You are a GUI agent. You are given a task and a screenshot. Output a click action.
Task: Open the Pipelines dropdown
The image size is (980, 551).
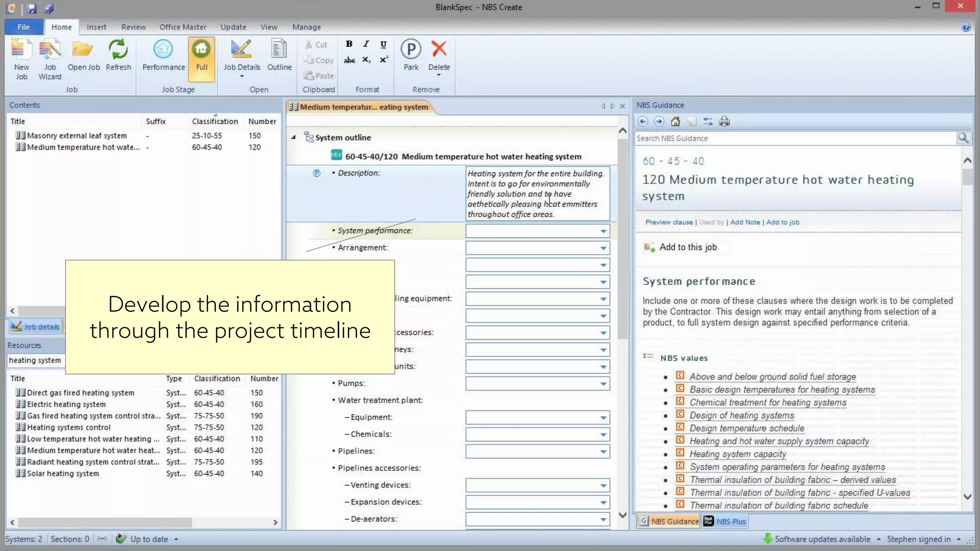(603, 452)
